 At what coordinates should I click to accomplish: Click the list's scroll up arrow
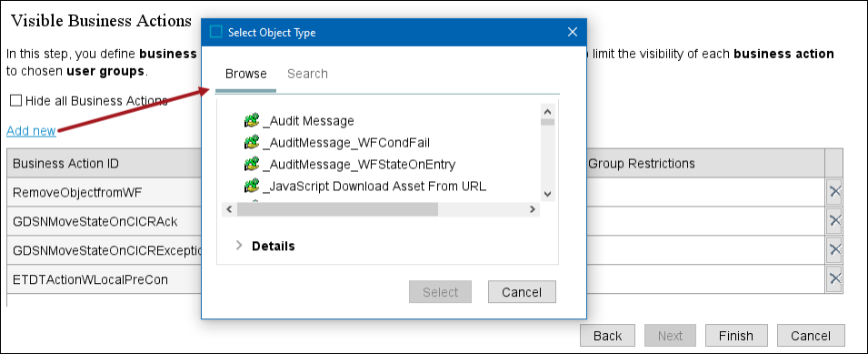pos(547,111)
